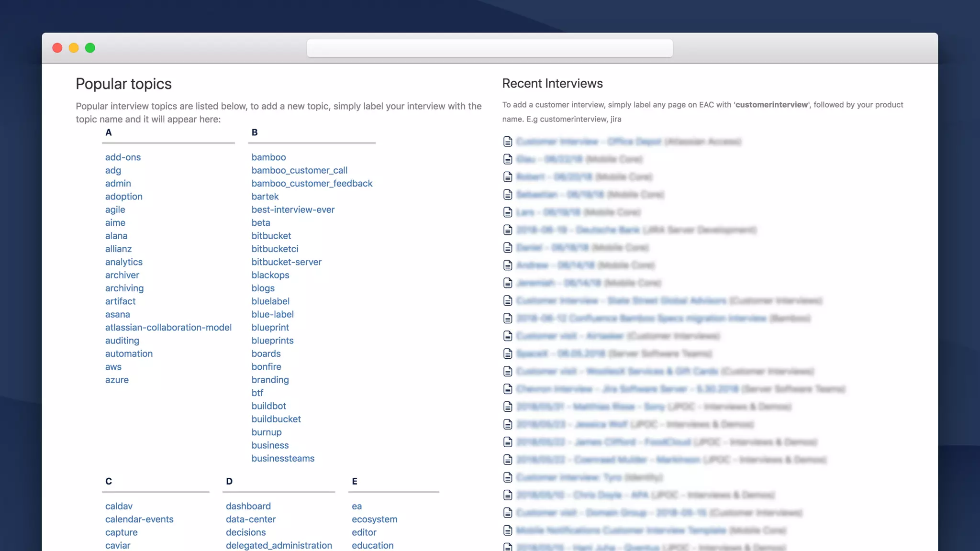Click page icon next to Customer Interview: Tyro
The image size is (980, 551).
coord(508,477)
